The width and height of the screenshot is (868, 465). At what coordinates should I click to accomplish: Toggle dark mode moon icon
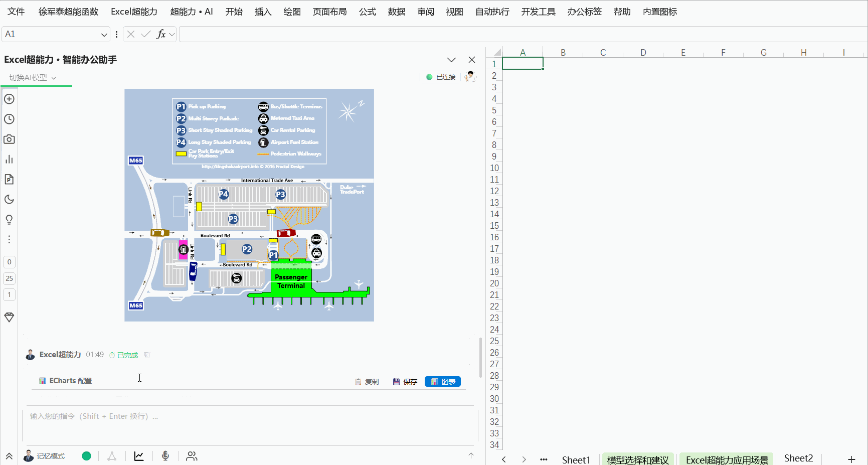[x=9, y=199]
